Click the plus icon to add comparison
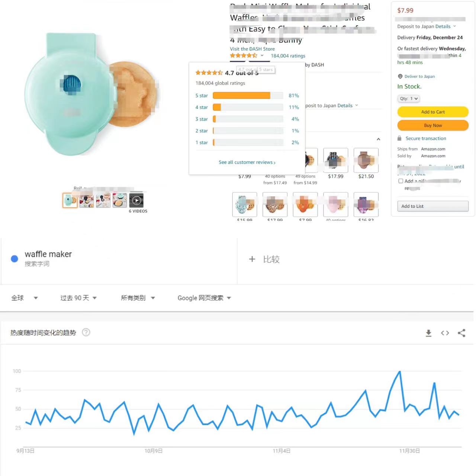Image resolution: width=476 pixels, height=476 pixels. (252, 259)
